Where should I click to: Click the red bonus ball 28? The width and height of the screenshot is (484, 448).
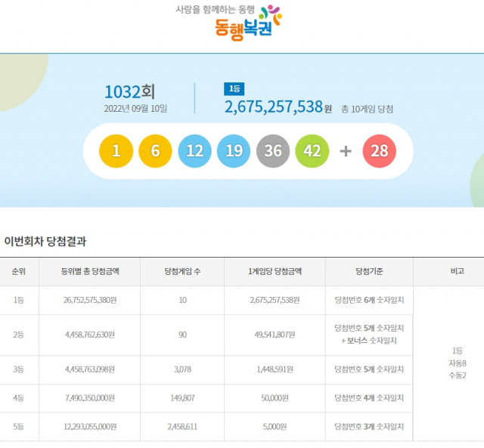(x=380, y=151)
